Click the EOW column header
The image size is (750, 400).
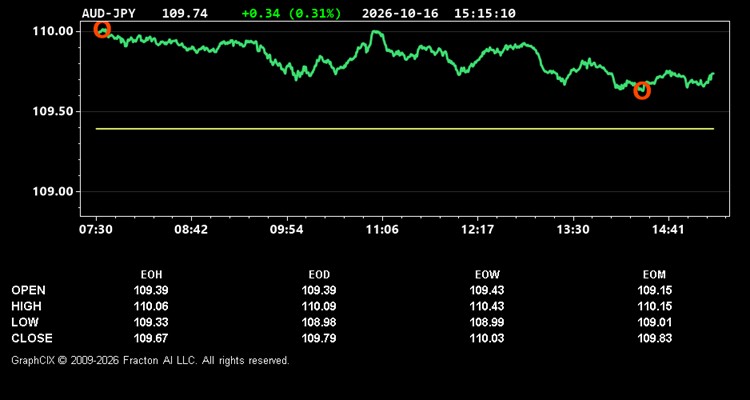(x=487, y=275)
